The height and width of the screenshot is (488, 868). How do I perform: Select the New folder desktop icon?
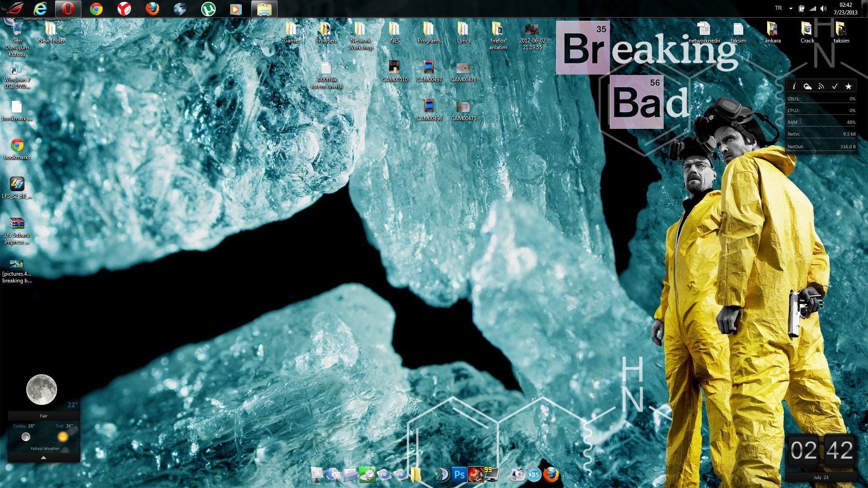pyautogui.click(x=52, y=33)
